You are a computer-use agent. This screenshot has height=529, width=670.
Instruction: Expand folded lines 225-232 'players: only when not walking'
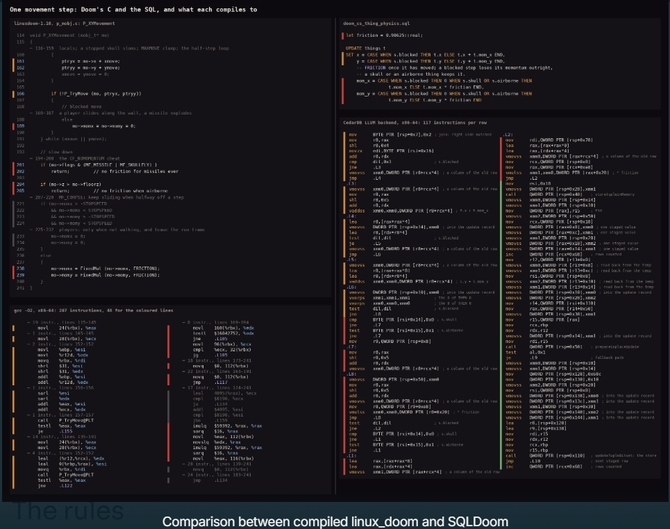[117, 230]
